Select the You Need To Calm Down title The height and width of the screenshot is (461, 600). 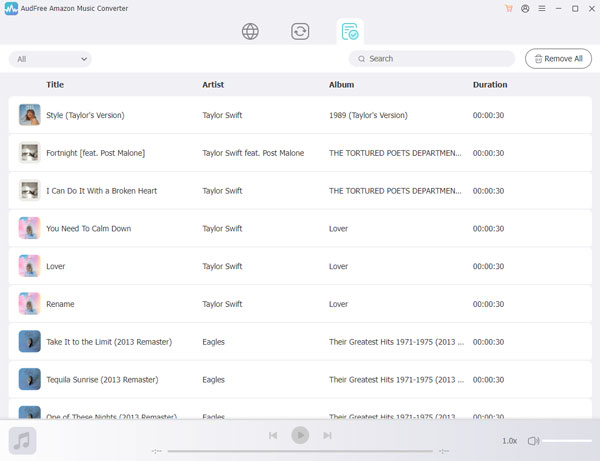point(88,228)
